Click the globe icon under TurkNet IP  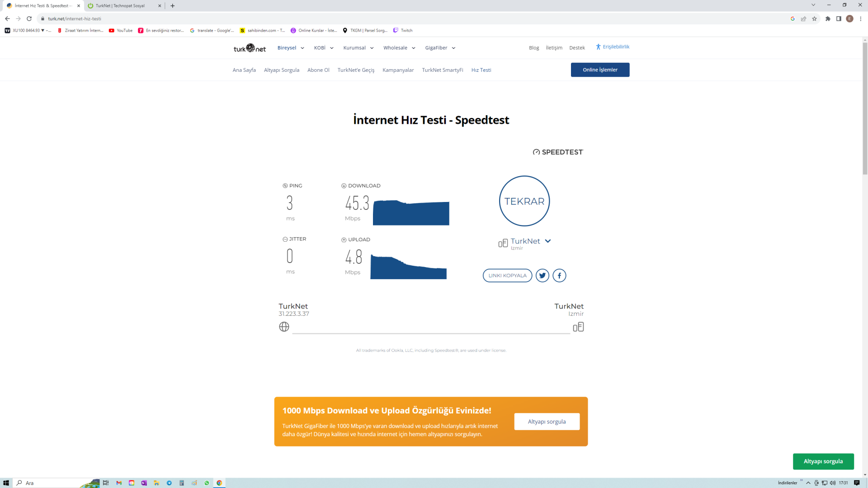point(284,327)
